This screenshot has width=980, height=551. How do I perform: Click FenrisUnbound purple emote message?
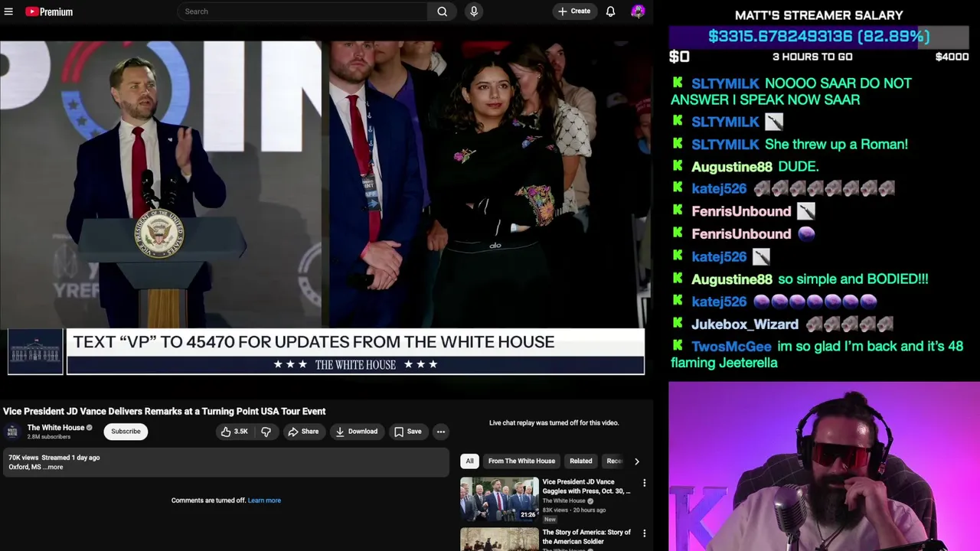tap(806, 234)
